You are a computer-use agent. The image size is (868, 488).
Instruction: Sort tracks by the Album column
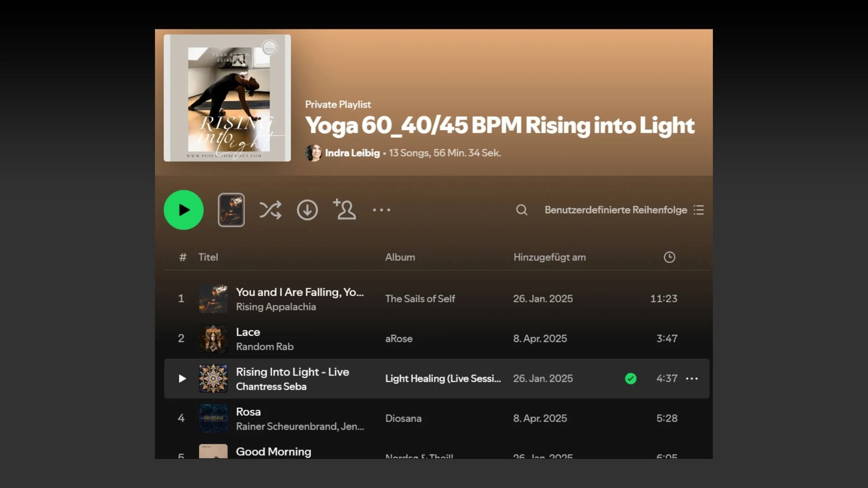click(400, 257)
